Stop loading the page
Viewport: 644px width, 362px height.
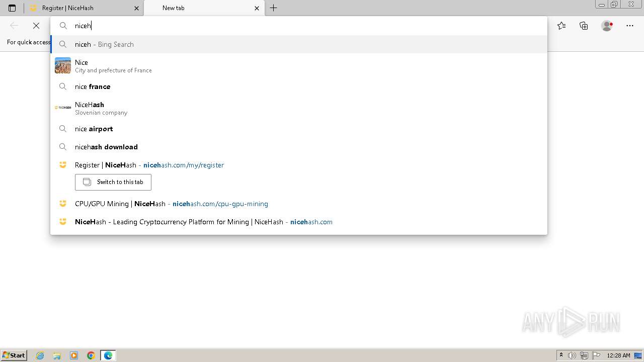(36, 26)
